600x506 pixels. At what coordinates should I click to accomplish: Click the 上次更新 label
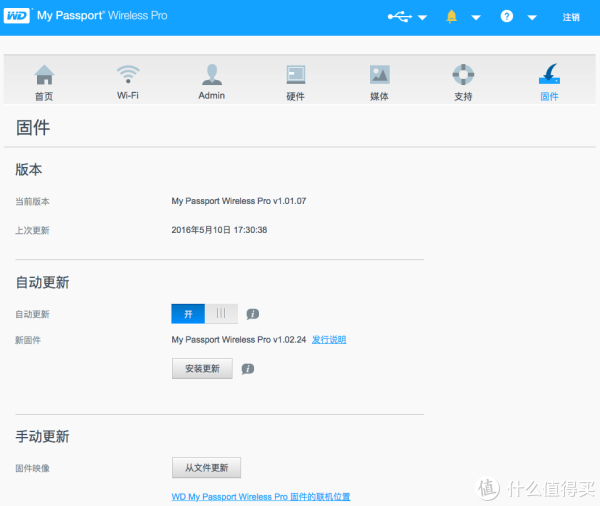click(x=33, y=230)
